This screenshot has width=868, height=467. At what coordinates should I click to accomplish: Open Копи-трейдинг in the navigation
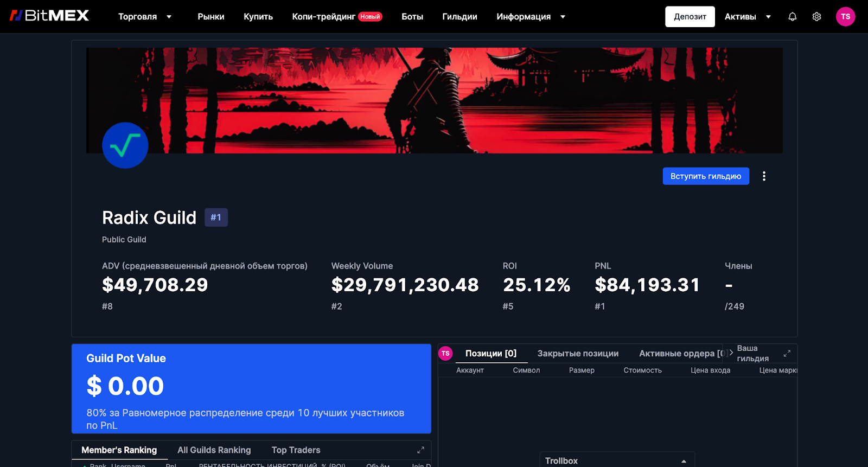pos(324,17)
